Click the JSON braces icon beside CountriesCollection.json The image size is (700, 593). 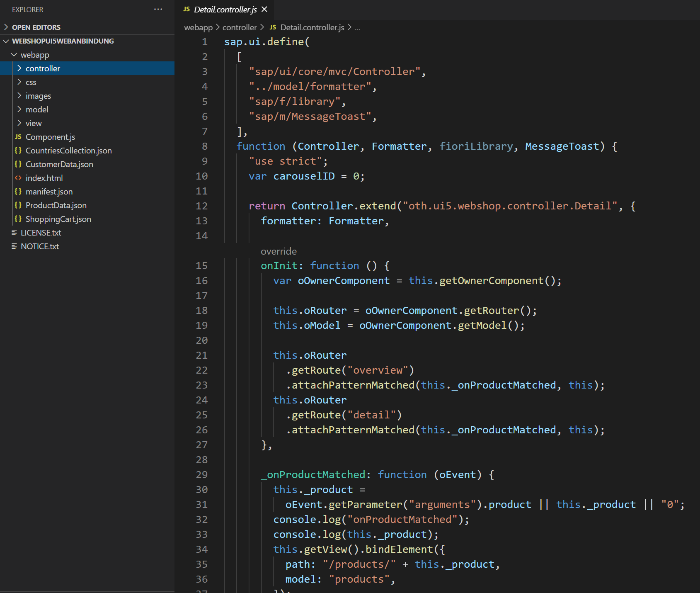click(18, 151)
